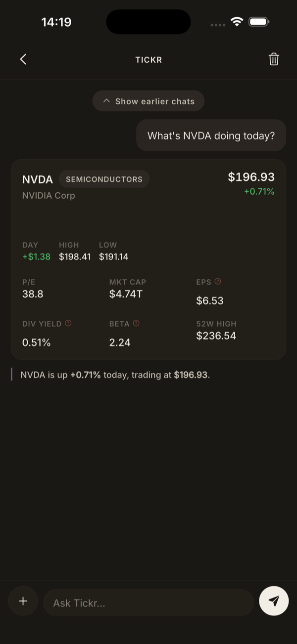This screenshot has height=644, width=297.
Task: Tap the Wi-Fi status icon
Action: tap(237, 22)
